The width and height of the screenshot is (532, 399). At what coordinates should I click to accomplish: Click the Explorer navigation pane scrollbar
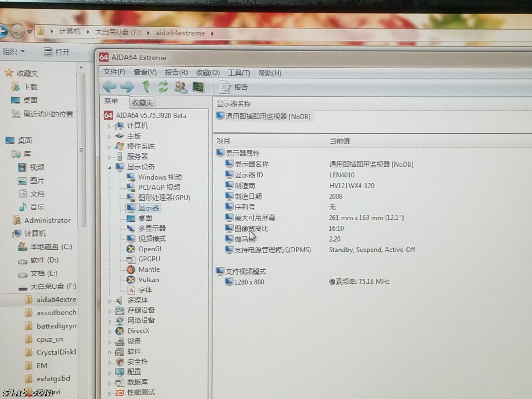81,150
